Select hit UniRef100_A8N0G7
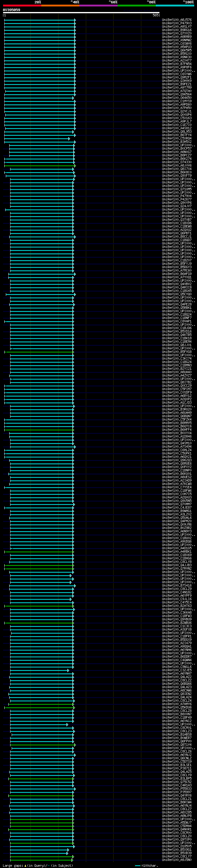The height and width of the screenshot is (868, 197). click(177, 152)
